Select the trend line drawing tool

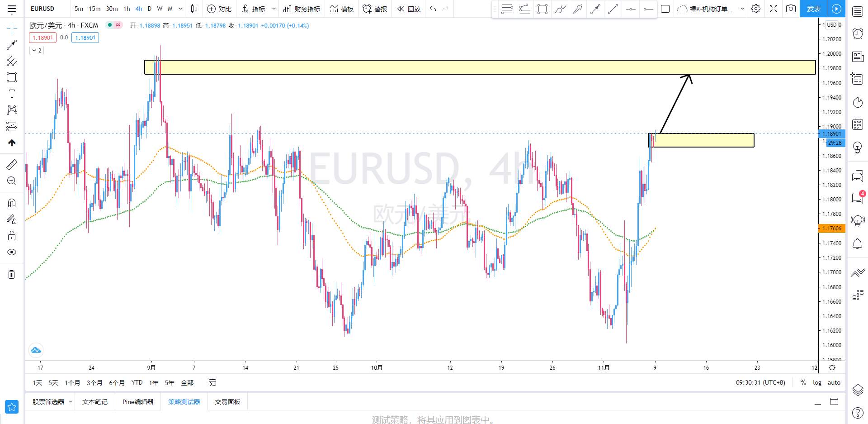click(12, 45)
